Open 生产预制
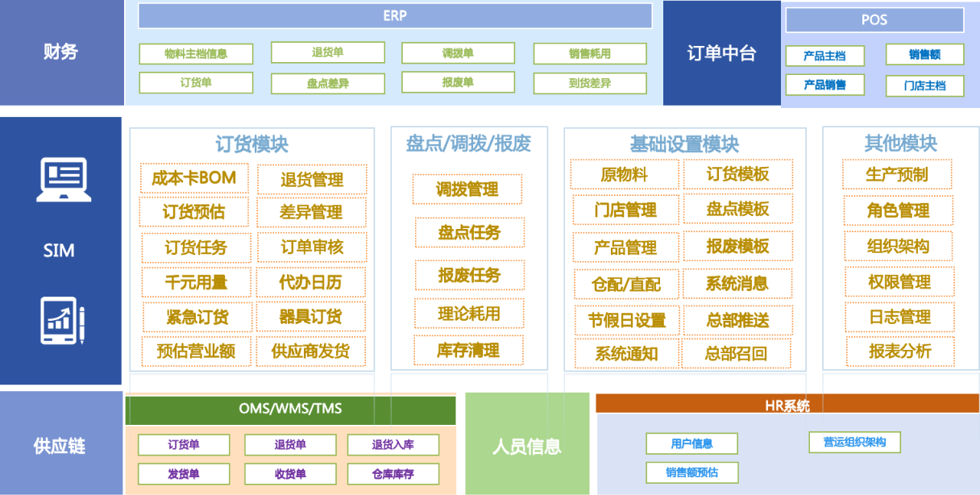The height and width of the screenshot is (495, 980). click(898, 174)
